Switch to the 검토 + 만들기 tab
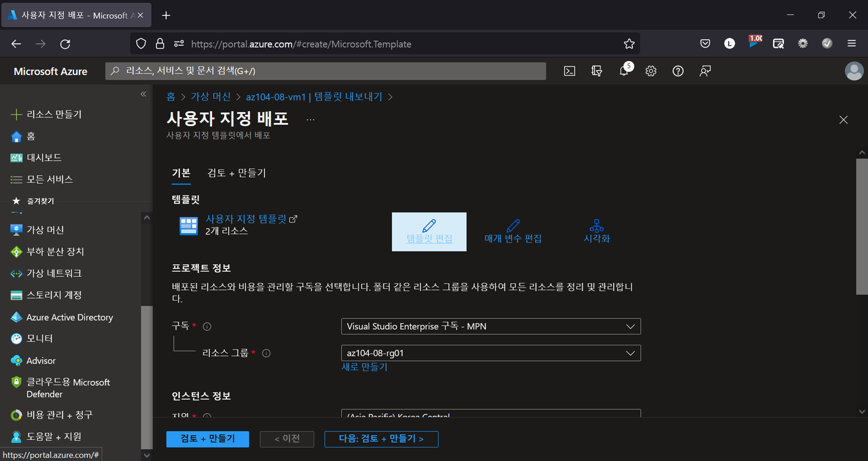The height and width of the screenshot is (461, 868). click(237, 173)
